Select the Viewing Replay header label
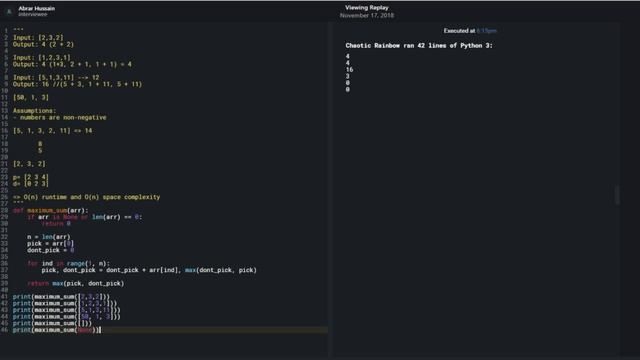This screenshot has width=640, height=360. coord(367,8)
